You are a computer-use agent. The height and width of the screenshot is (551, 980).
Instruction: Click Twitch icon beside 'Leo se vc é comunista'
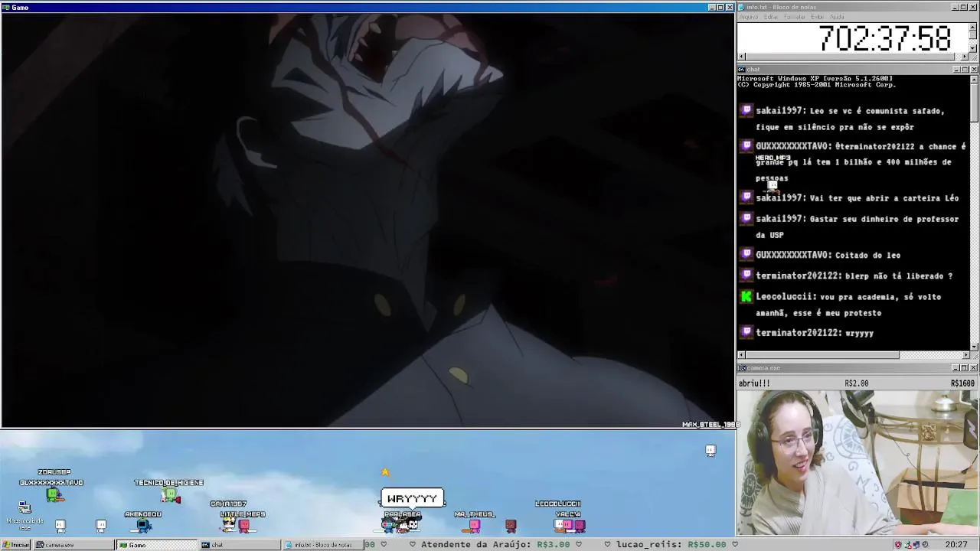746,110
